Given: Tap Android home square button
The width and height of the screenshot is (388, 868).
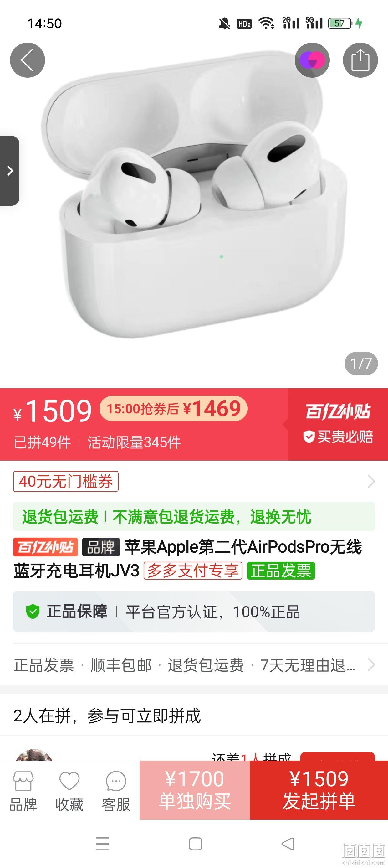Looking at the screenshot, I should [x=195, y=844].
